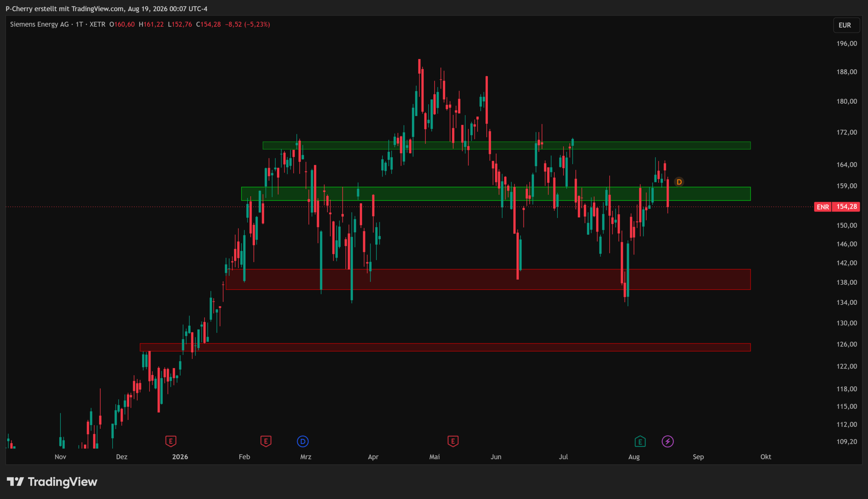Click the open value O160,60
This screenshot has height=499, width=868.
point(122,24)
